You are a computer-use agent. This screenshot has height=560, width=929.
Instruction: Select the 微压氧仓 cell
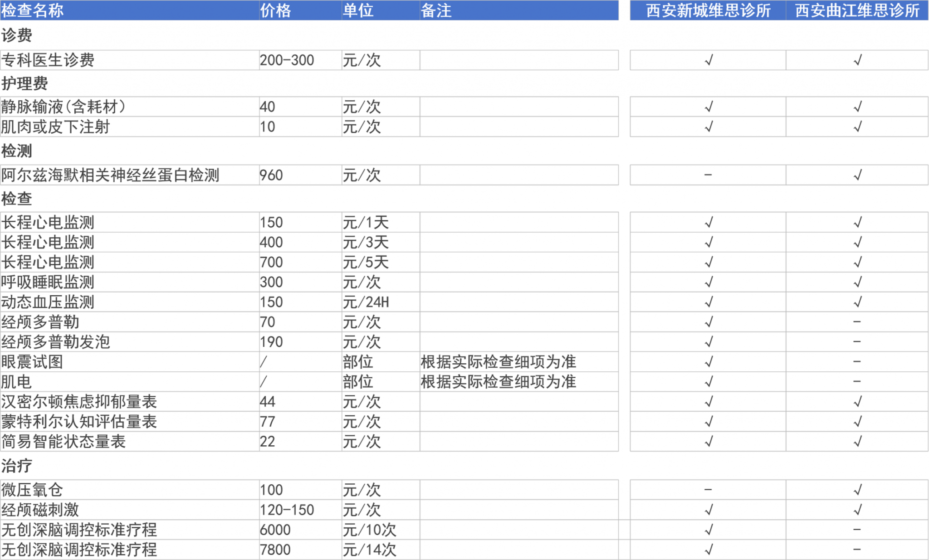pyautogui.click(x=130, y=490)
